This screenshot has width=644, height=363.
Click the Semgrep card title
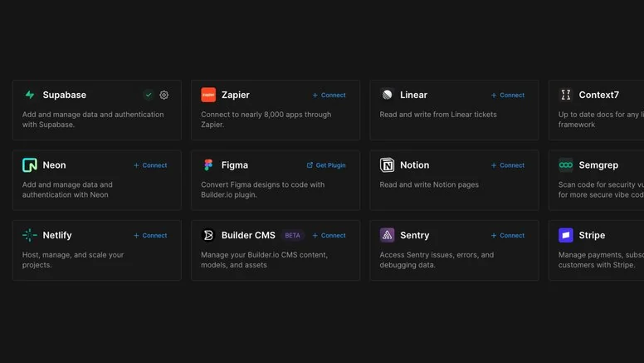598,165
